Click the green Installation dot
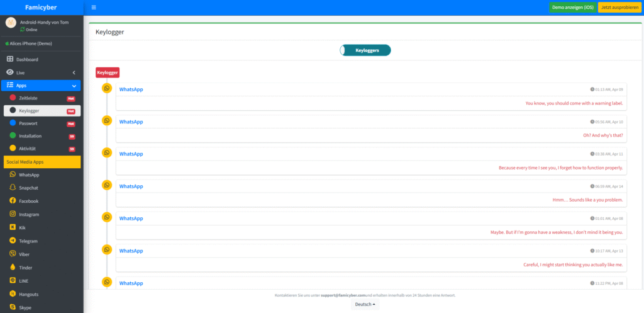Image resolution: width=644 pixels, height=313 pixels. click(13, 136)
